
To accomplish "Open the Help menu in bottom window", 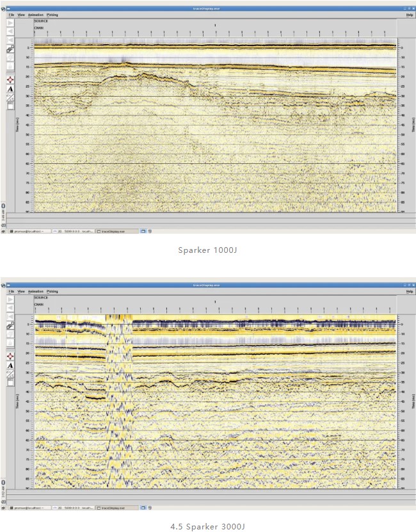I will [x=409, y=291].
